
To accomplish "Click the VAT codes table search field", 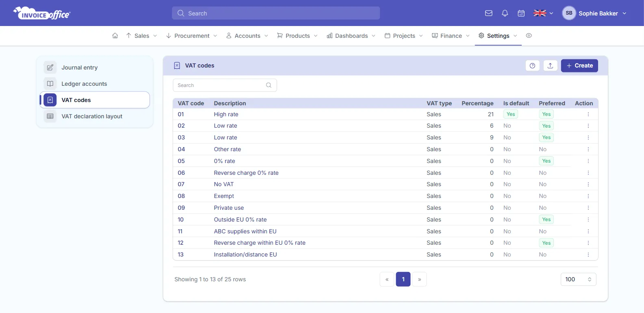I will [225, 85].
